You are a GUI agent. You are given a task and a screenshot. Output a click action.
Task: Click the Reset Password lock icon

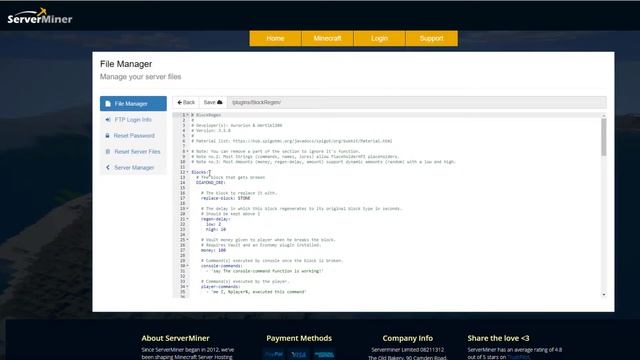pyautogui.click(x=107, y=136)
